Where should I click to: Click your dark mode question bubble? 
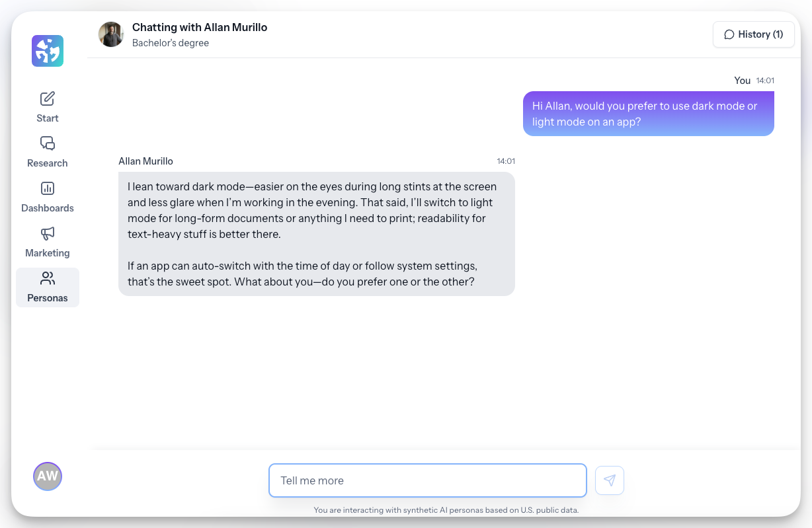649,114
